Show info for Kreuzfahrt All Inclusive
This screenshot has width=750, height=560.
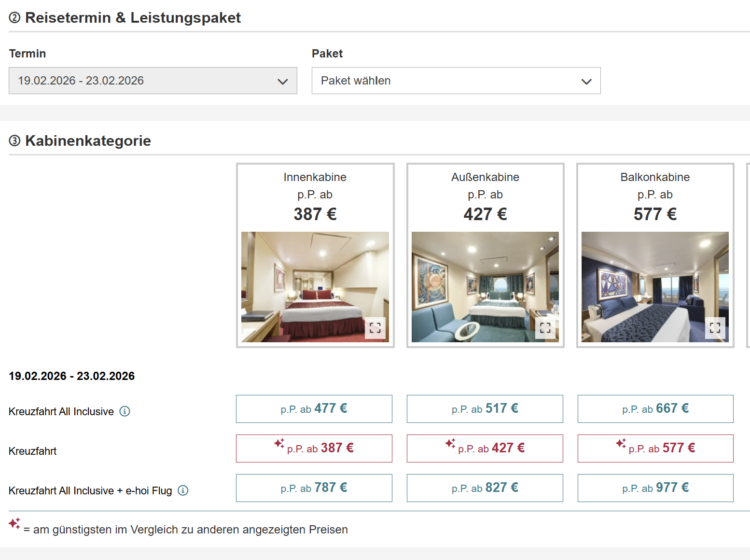pyautogui.click(x=125, y=411)
